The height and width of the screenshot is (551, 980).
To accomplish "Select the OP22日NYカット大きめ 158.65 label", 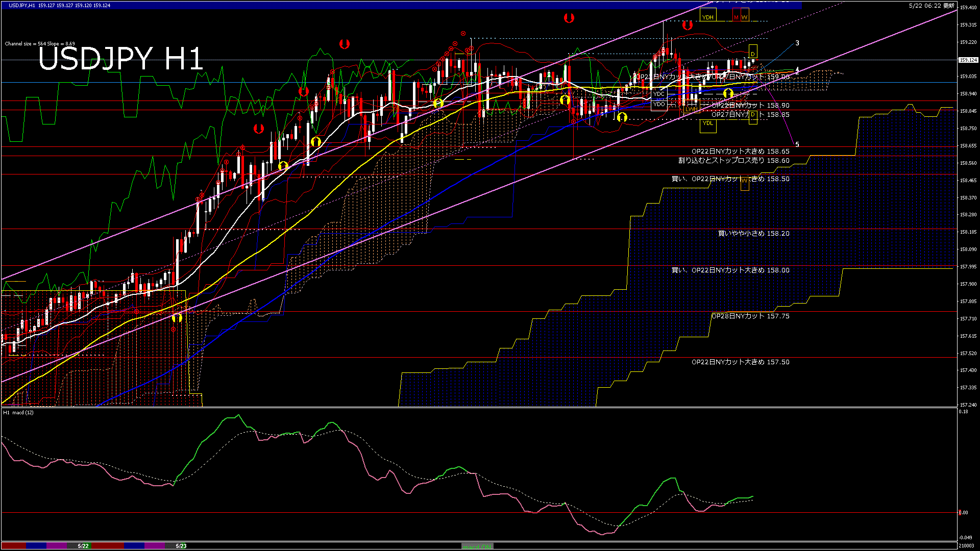I will click(741, 152).
